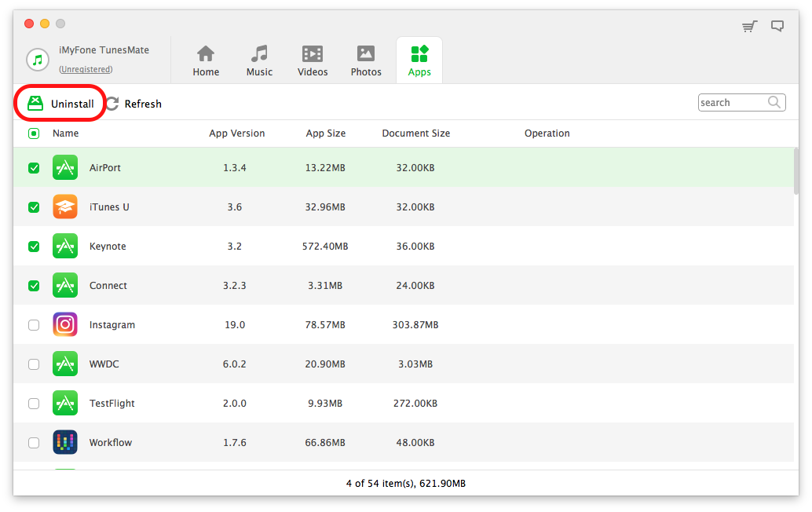Click the TestFlight 272.00KB document size

point(415,404)
